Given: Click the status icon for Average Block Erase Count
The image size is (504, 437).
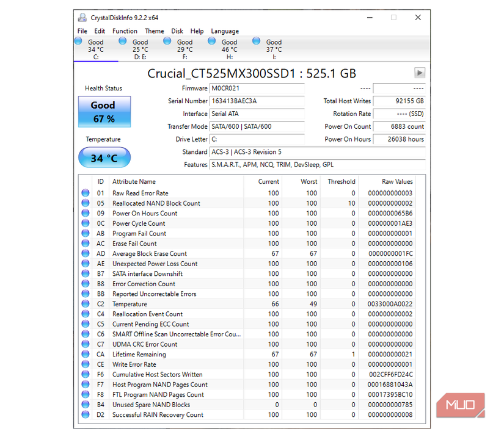Looking at the screenshot, I should pyautogui.click(x=86, y=253).
